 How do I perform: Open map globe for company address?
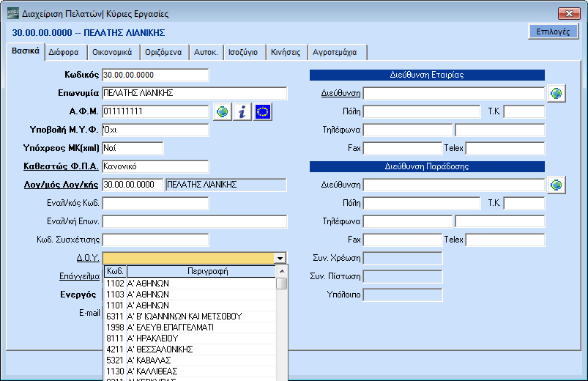click(x=556, y=93)
